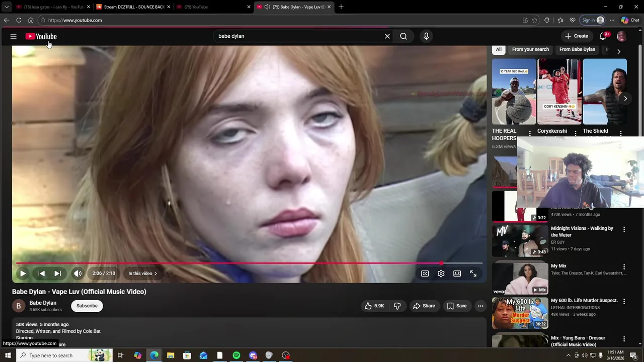Open My 600 lb. Life Murder Suspect video
Viewport: 644px width, 362px height.
584,300
